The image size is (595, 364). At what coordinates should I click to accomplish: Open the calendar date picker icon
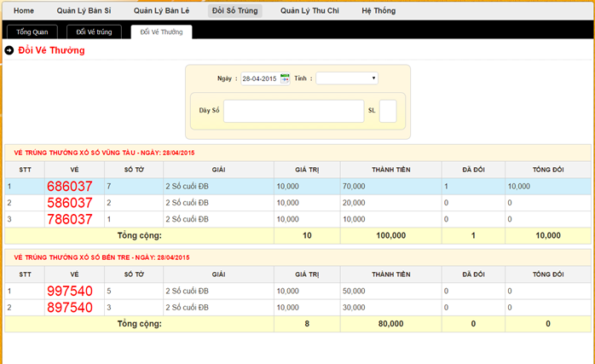tap(286, 78)
